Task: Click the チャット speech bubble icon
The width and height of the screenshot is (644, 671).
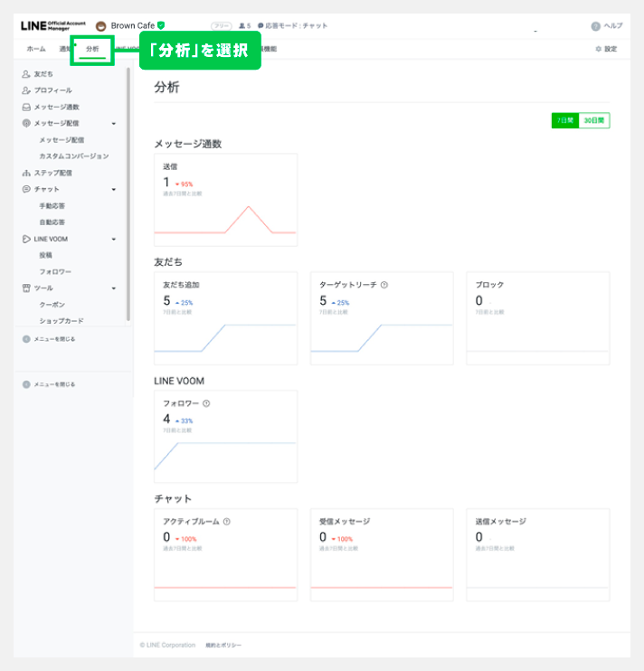Action: (26, 189)
